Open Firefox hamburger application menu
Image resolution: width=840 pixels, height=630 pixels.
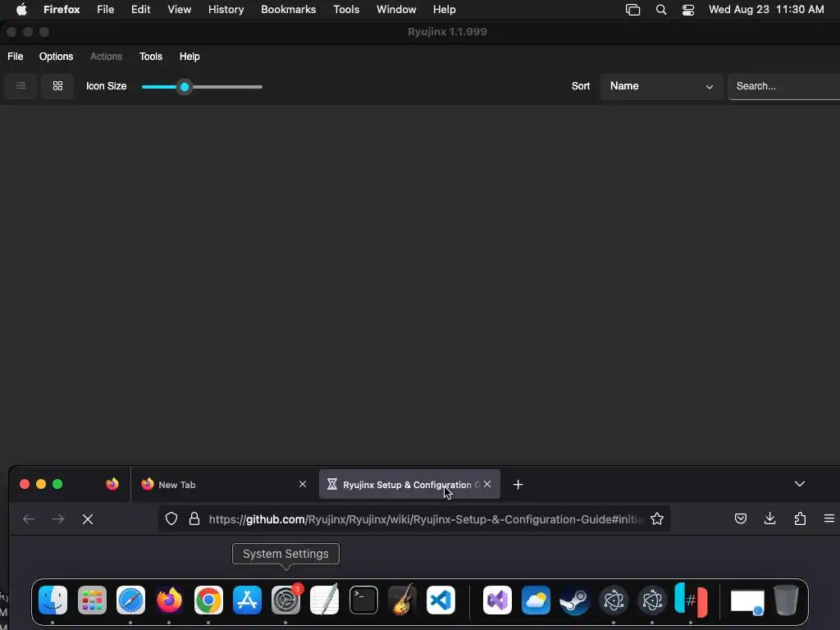click(829, 518)
